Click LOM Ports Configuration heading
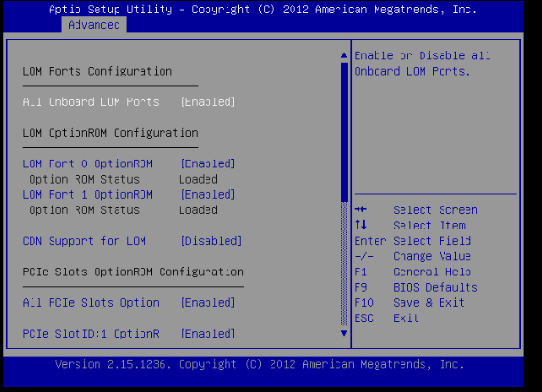Viewport: 542px width, 392px height. [x=98, y=71]
